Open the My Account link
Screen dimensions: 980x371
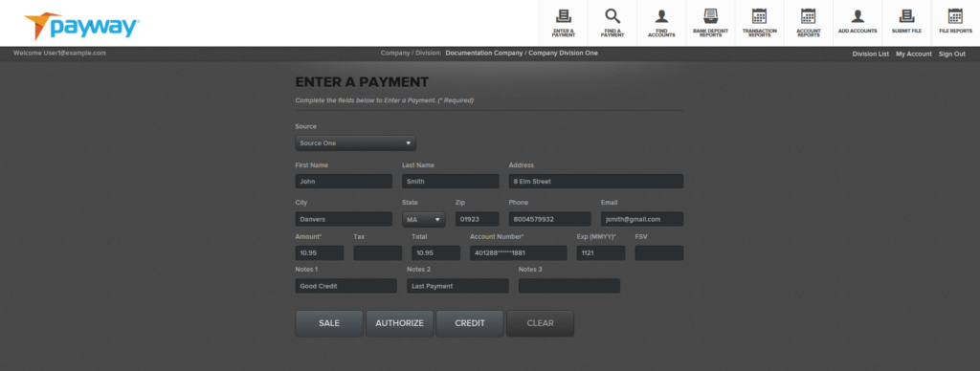click(914, 54)
